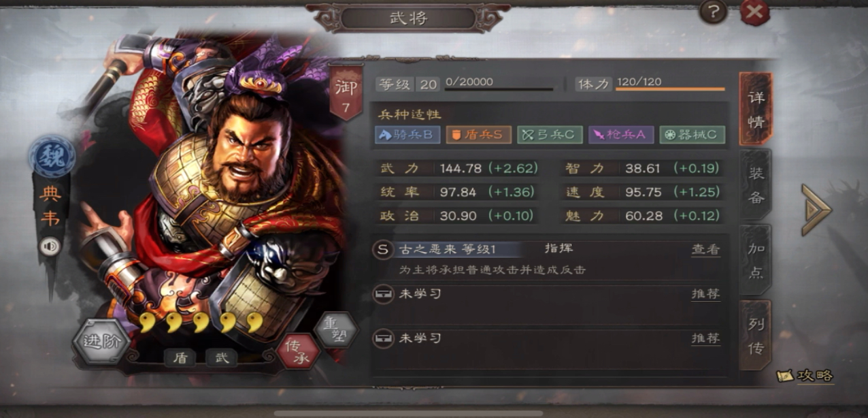The height and width of the screenshot is (418, 868).
Task: Mute the general's voice speaker icon
Action: pos(50,246)
